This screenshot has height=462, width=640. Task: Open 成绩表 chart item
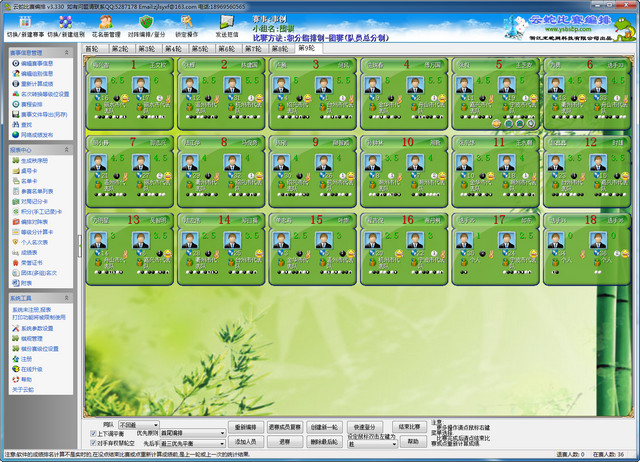tap(24, 252)
